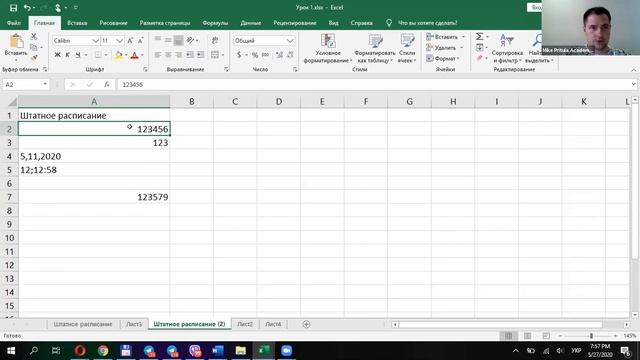Apply the percent style

[x=255, y=55]
